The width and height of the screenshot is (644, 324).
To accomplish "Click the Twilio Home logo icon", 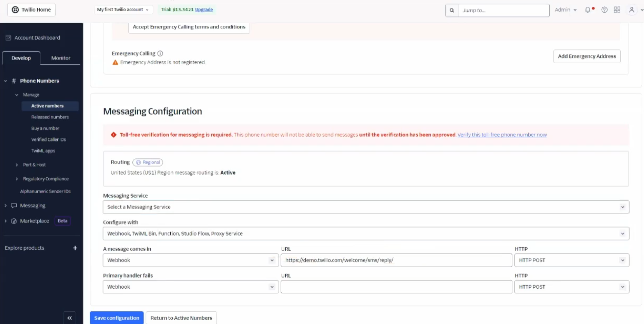I will click(15, 10).
